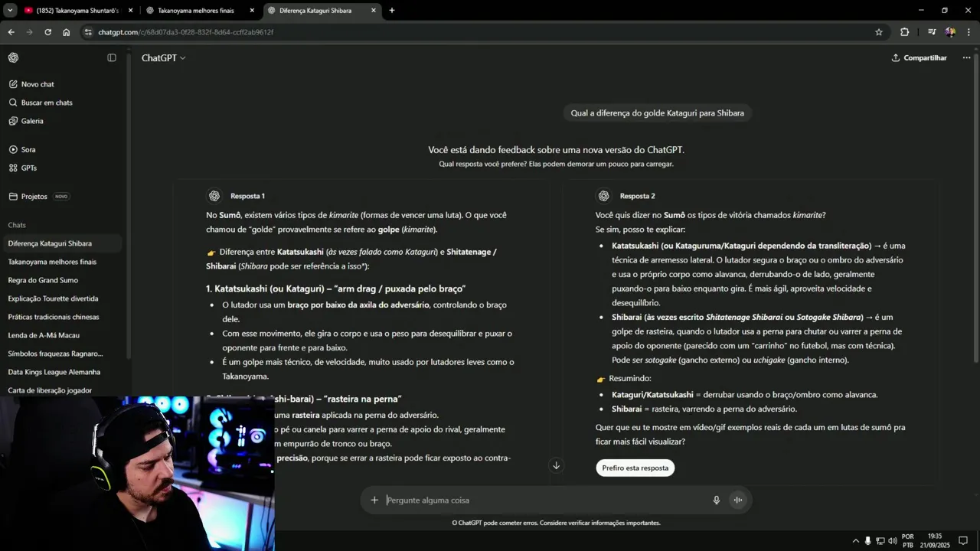
Task: Select chat Diferença Kataguri Shibara
Action: 63,243
